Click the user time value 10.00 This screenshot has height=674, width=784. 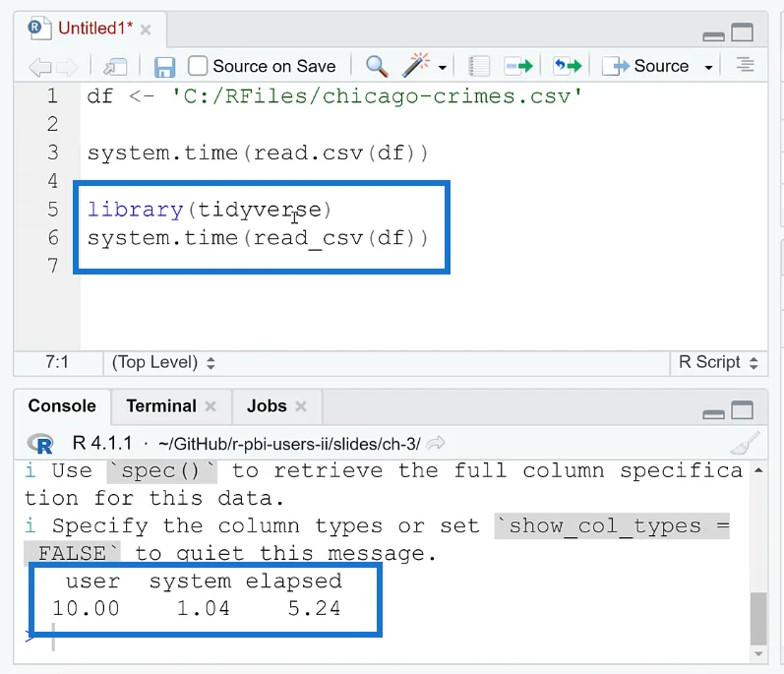tap(86, 608)
